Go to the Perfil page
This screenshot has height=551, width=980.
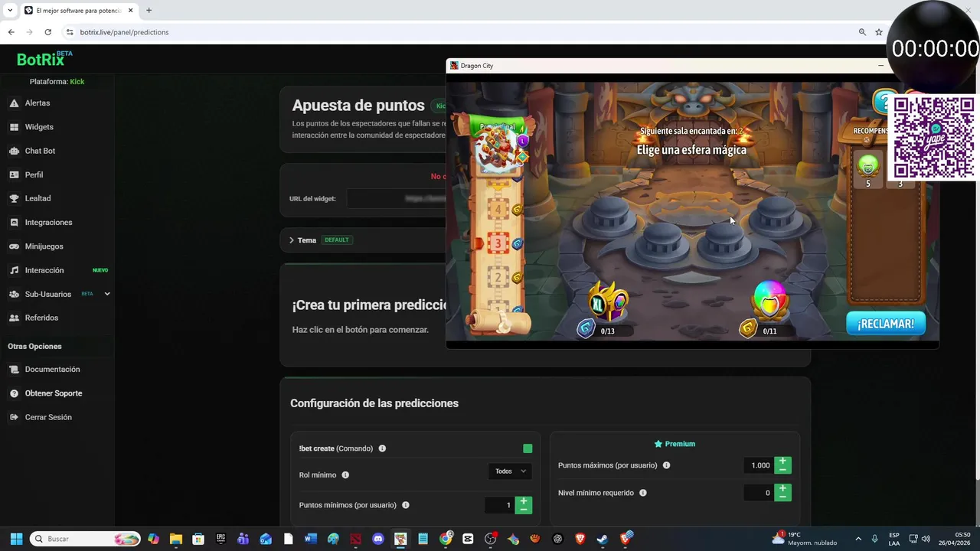pyautogui.click(x=34, y=174)
